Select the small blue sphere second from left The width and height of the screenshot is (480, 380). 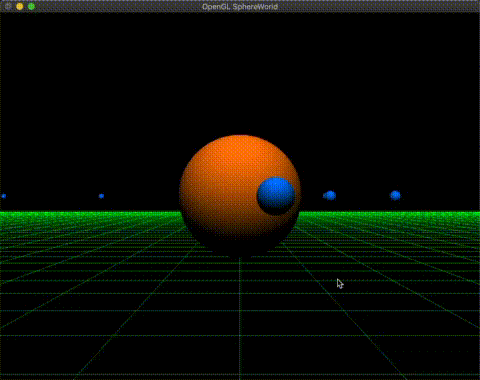101,196
